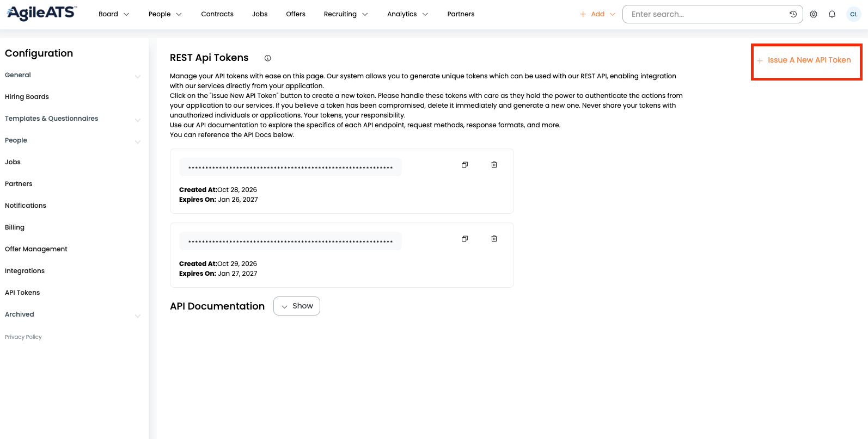Expand the People sidebar section
This screenshot has height=439, width=868.
[x=73, y=140]
